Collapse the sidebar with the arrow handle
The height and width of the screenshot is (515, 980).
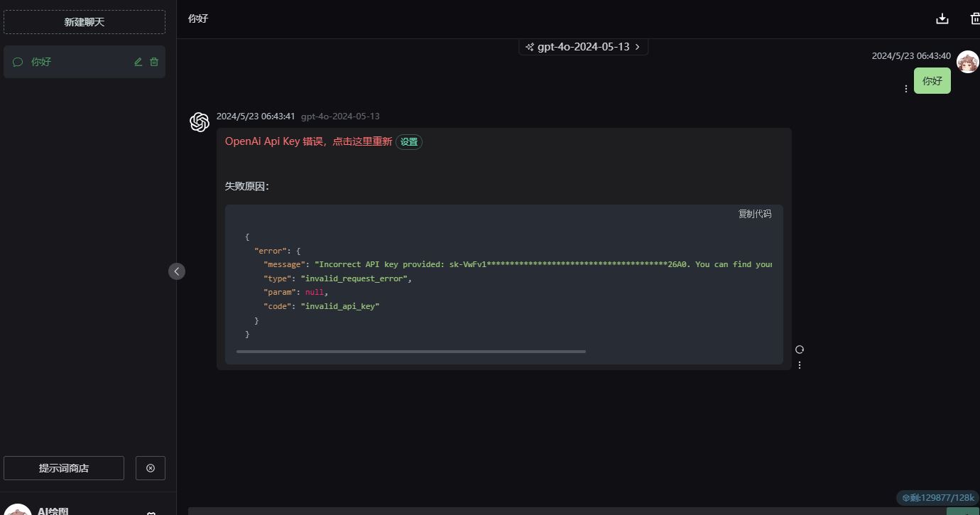click(x=177, y=271)
